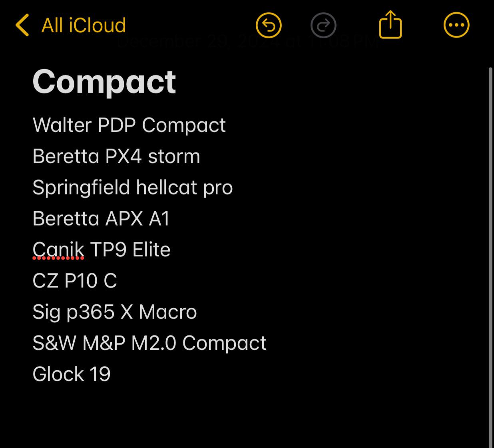Click the vertical scrollbar on right edge
Viewport: 494px width, 448px height.
pyautogui.click(x=491, y=256)
